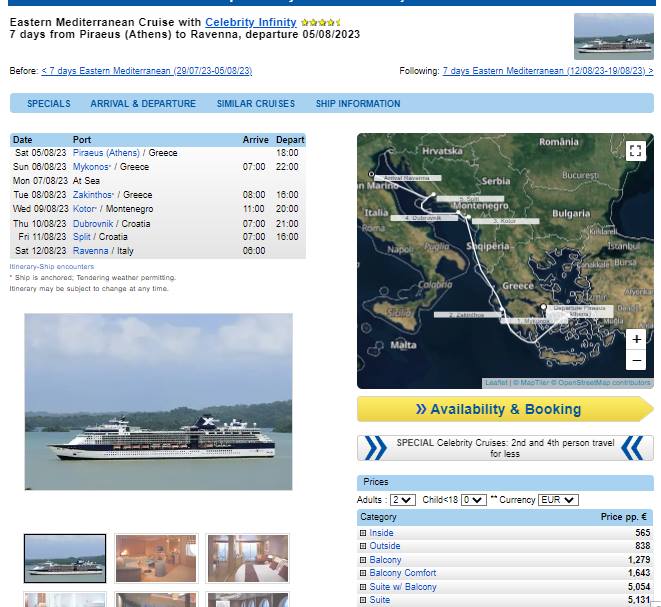Open the Zakinthos port link
Screen dimensions: 661x607
[x=93, y=195]
